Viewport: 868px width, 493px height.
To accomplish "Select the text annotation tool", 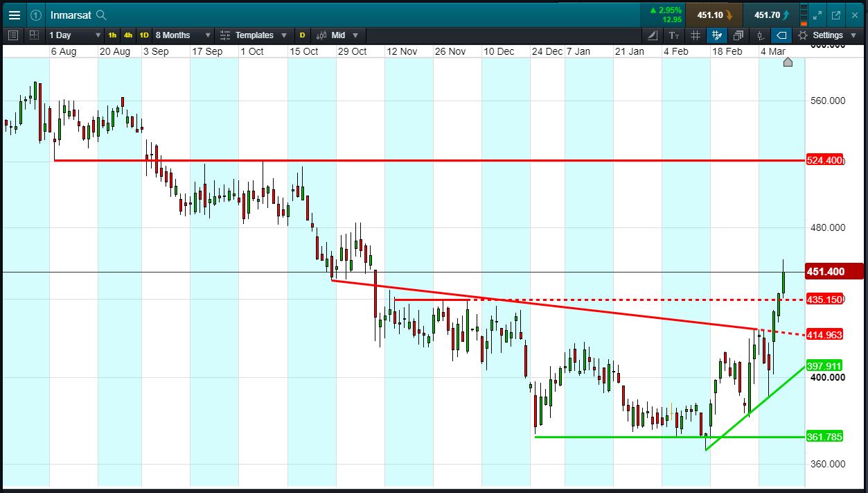I will [x=674, y=35].
